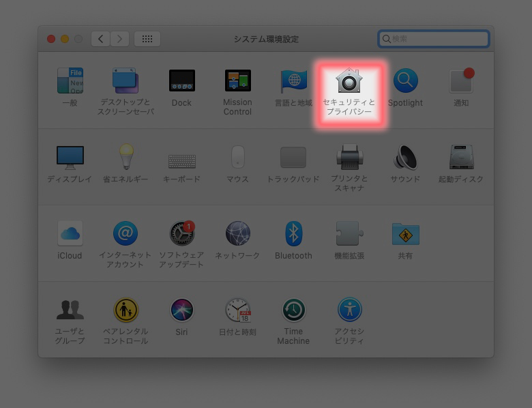Click the show-all grid button
The height and width of the screenshot is (408, 532).
point(147,39)
